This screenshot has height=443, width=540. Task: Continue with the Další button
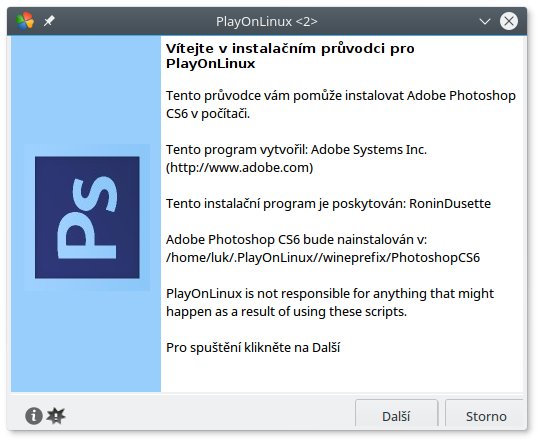click(396, 416)
